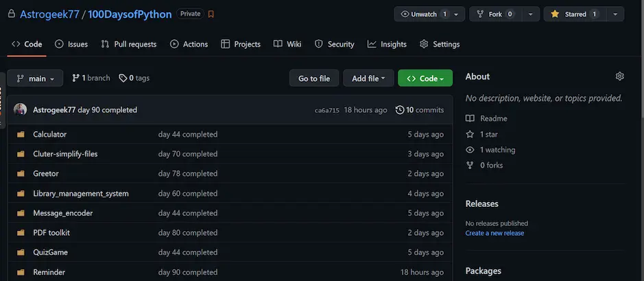Open the 0 tags link
This screenshot has height=281, width=644.
134,78
